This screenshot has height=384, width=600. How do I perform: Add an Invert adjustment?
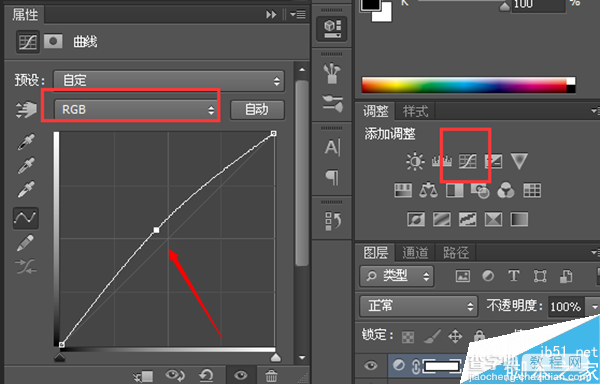[416, 220]
